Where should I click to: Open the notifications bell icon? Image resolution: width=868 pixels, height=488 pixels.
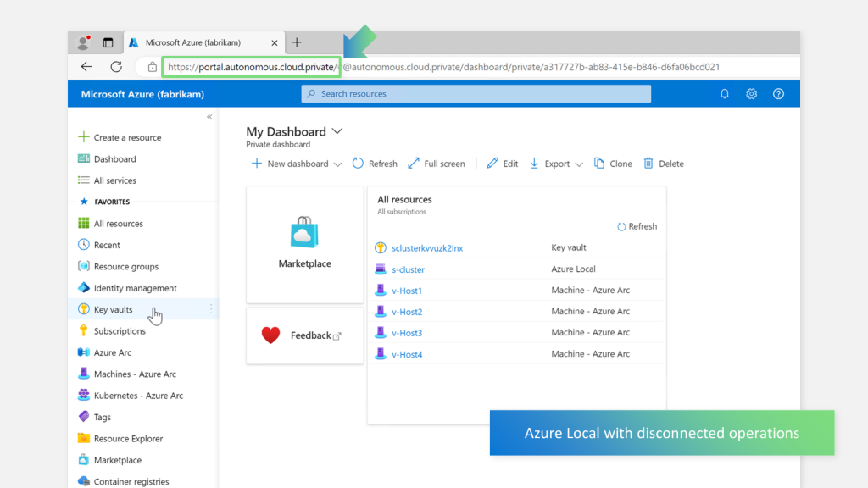pyautogui.click(x=724, y=94)
